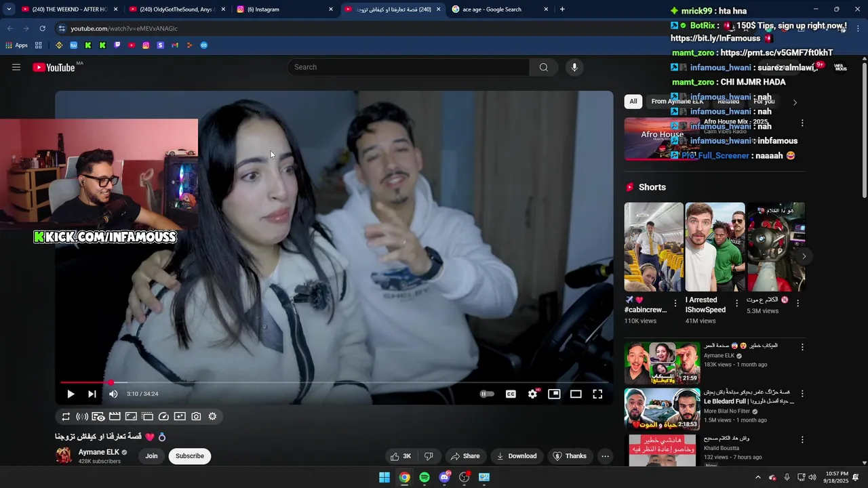Switch to ace age - Google Search tab
Screen dimensions: 868x488
500,9
